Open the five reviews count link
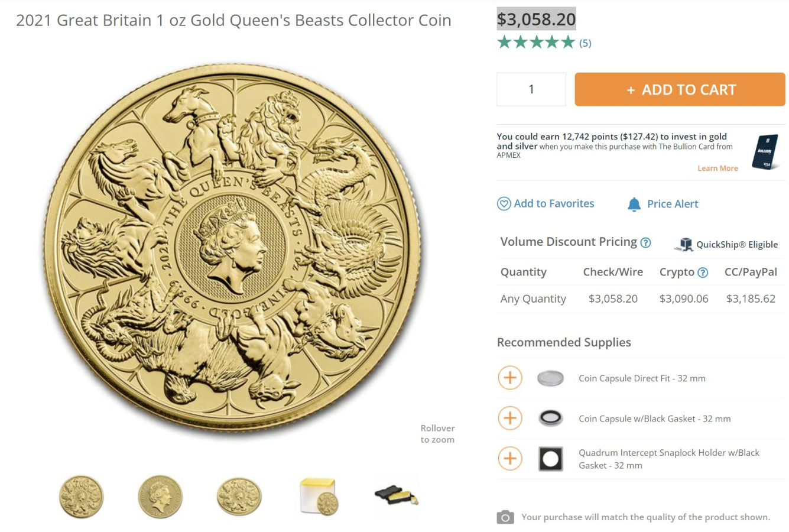This screenshot has height=532, width=789. (x=585, y=43)
